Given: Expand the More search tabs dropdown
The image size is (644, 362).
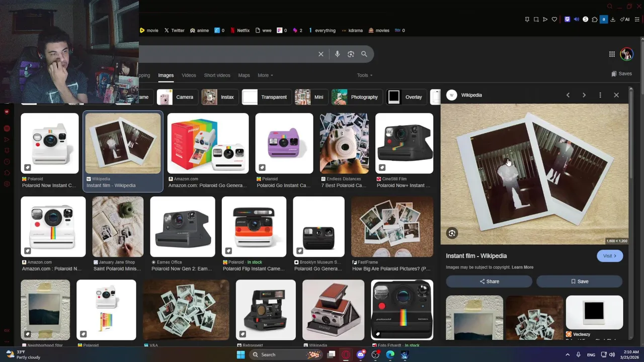Looking at the screenshot, I should [x=265, y=75].
